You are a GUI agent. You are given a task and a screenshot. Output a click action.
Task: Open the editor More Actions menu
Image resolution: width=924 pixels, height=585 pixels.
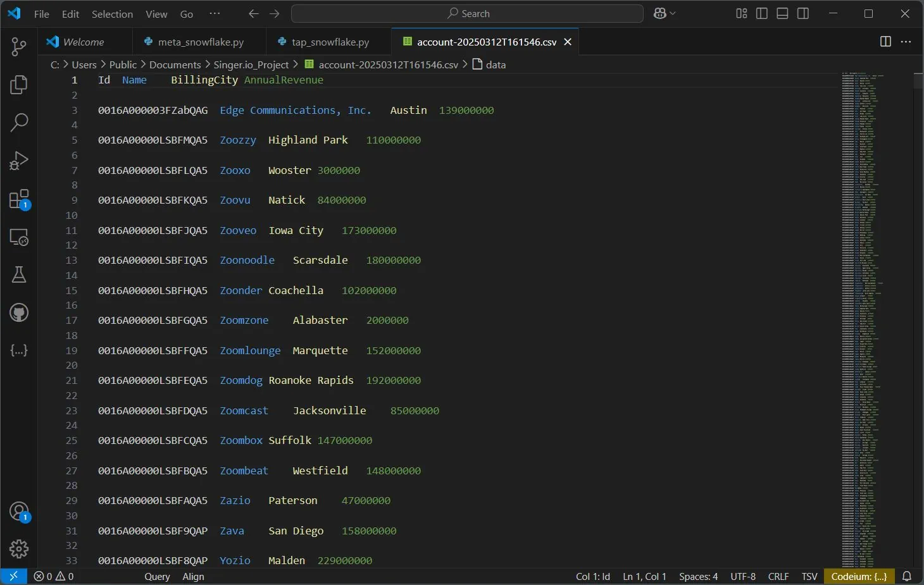click(x=906, y=42)
